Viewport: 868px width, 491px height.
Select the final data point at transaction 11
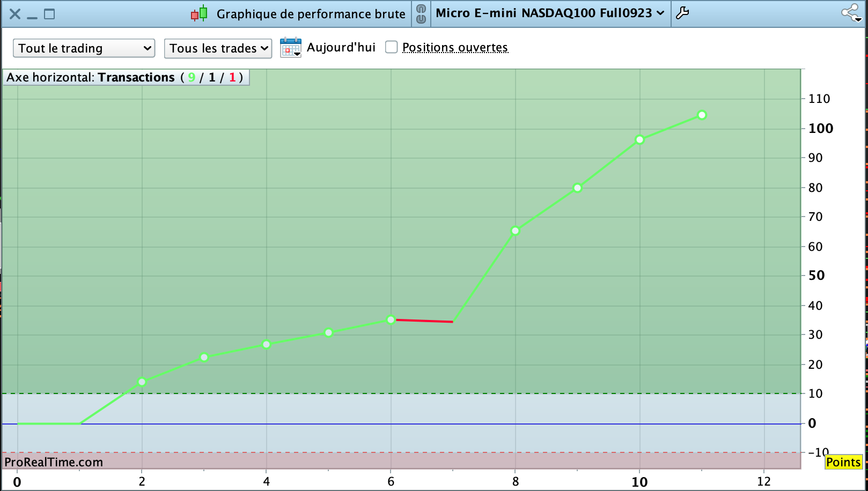pyautogui.click(x=702, y=115)
